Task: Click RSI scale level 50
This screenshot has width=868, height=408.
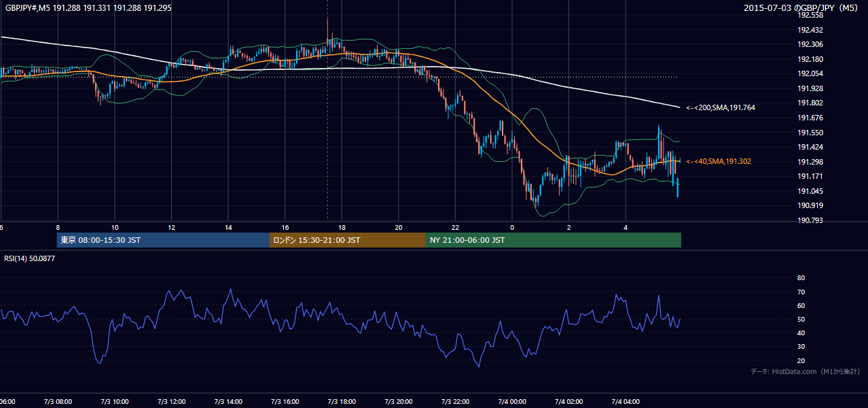Action: coord(801,319)
